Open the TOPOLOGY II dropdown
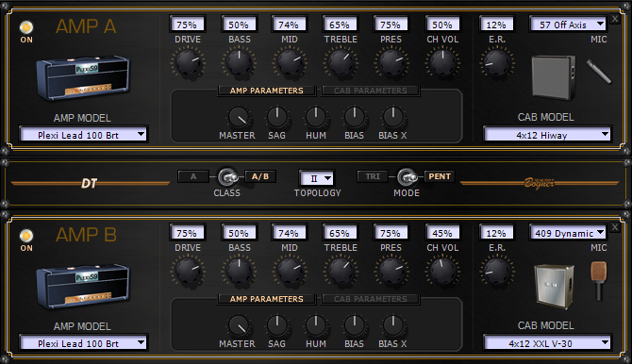Image resolution: width=632 pixels, height=364 pixels. click(x=317, y=178)
